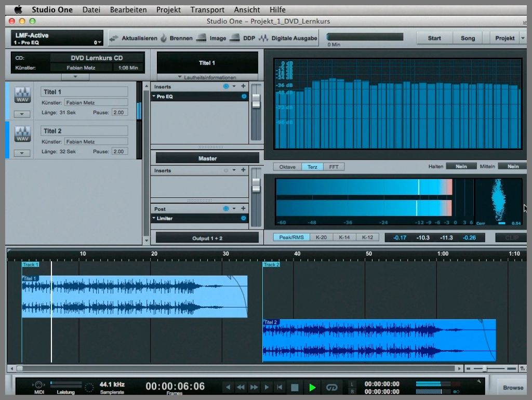Image resolution: width=532 pixels, height=400 pixels.
Task: Expand the Limiter insert triangle
Action: point(154,218)
